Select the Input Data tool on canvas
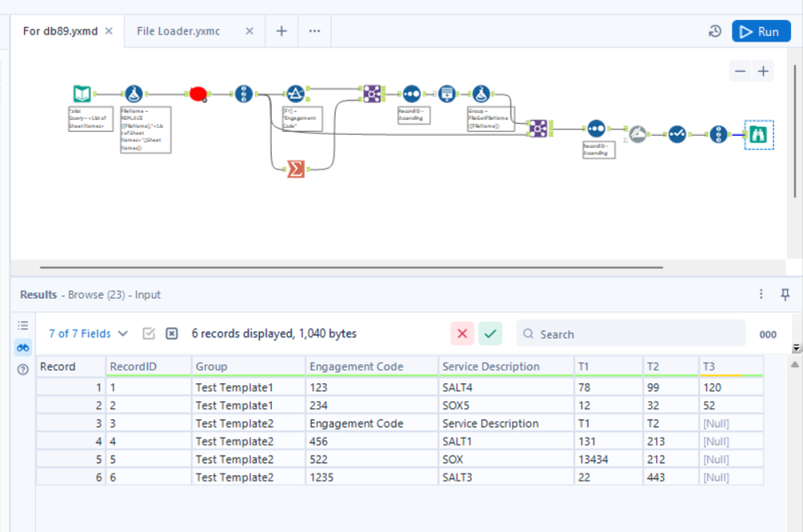Screen dimensions: 803x532 tap(82, 94)
